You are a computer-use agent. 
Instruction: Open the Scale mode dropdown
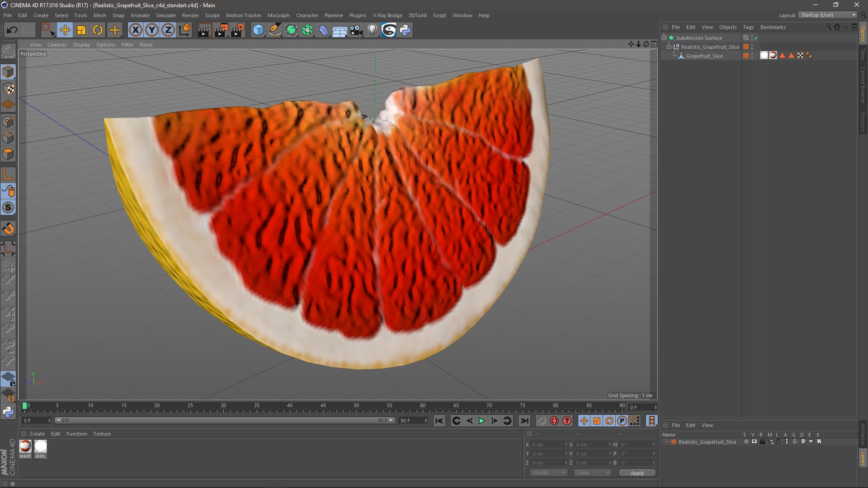click(x=593, y=473)
